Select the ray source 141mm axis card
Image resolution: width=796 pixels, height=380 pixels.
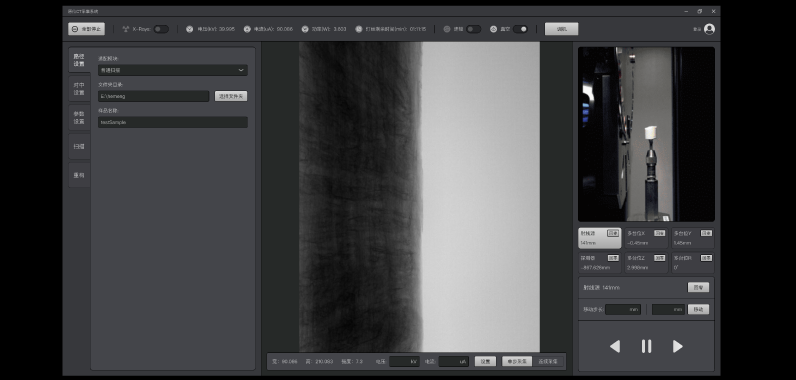click(600, 238)
